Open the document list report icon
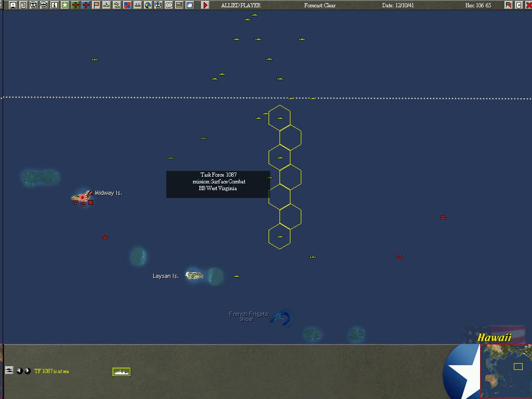This screenshot has width=532, height=399. pyautogui.click(x=23, y=5)
